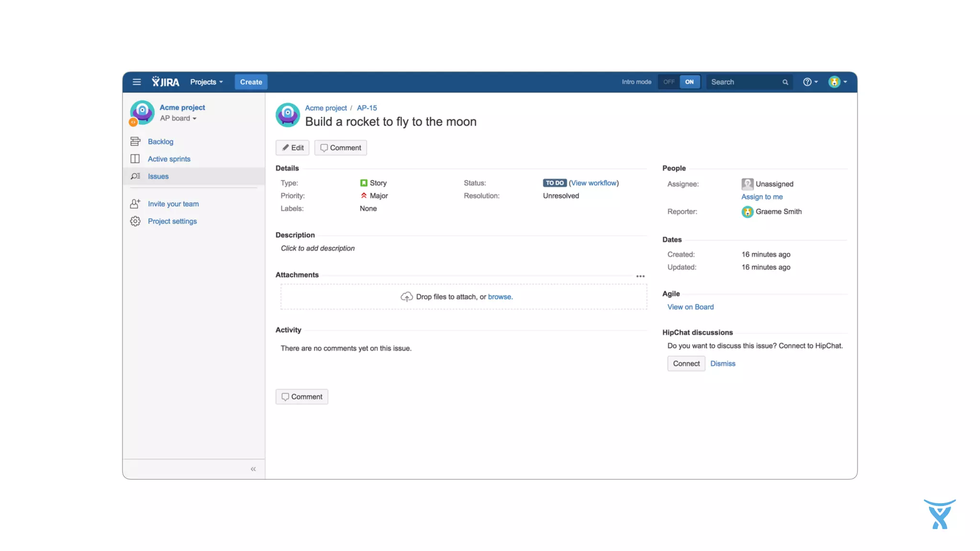Click the Create button
The width and height of the screenshot is (980, 551).
click(x=251, y=82)
